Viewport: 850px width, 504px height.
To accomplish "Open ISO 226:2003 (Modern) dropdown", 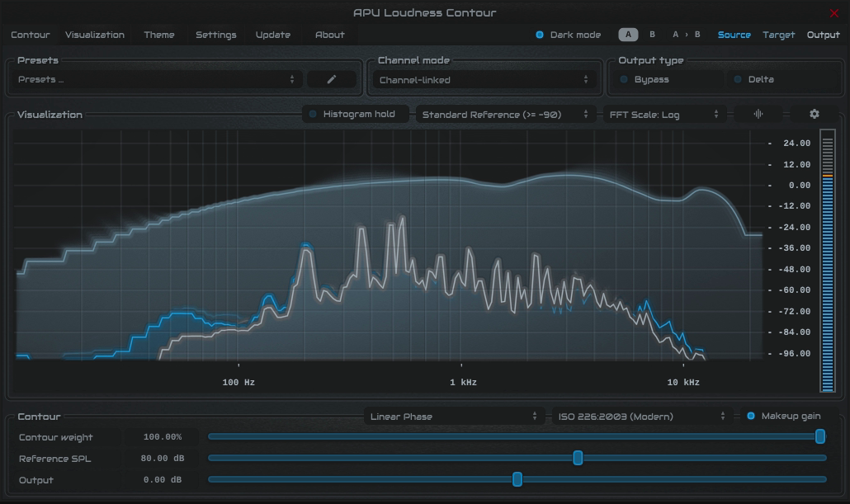I will pos(642,417).
